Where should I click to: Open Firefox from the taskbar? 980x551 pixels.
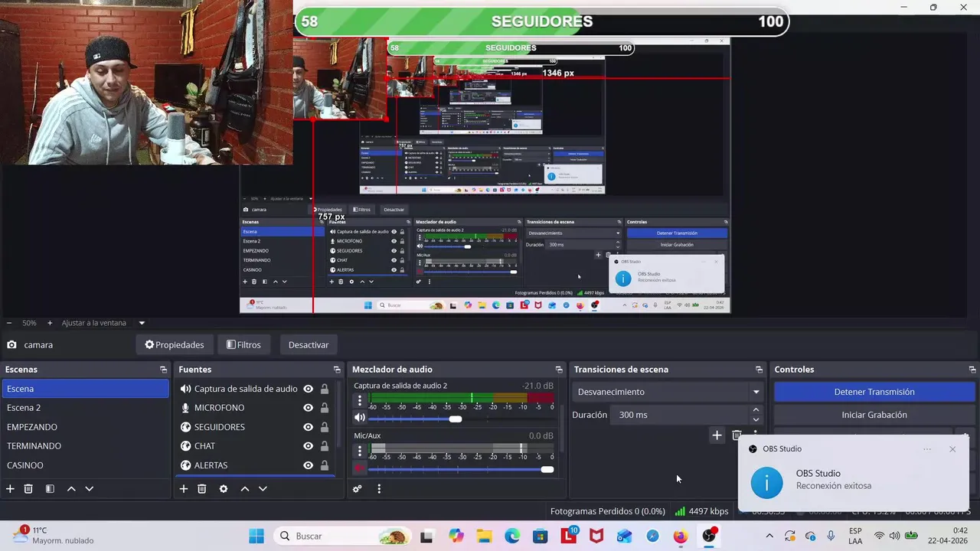pyautogui.click(x=681, y=536)
